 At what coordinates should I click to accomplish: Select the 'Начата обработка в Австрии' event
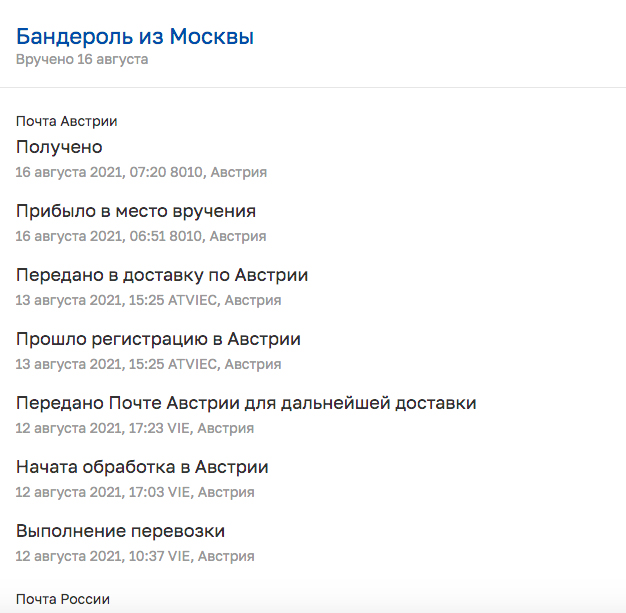pos(142,467)
